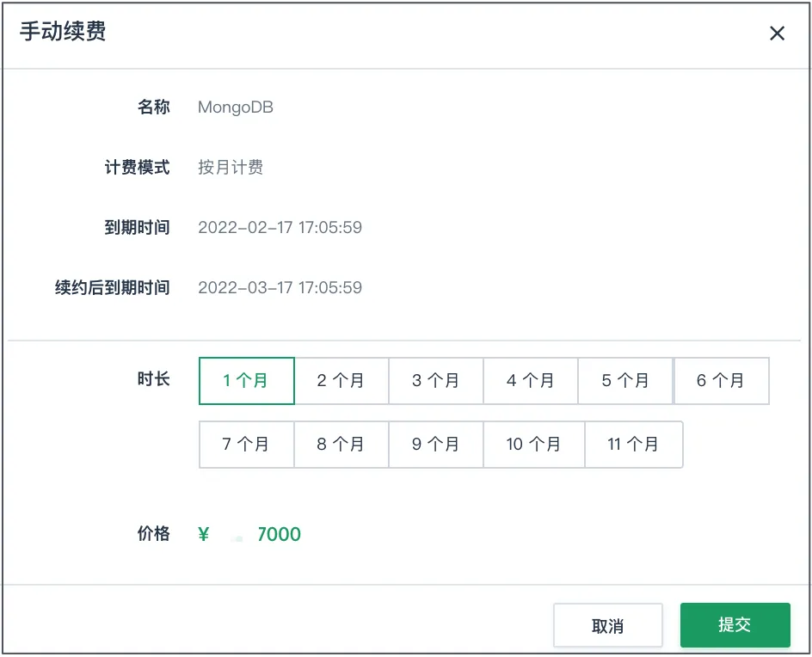Choose the 9 个月 duration button
This screenshot has width=812, height=657.
coord(436,445)
